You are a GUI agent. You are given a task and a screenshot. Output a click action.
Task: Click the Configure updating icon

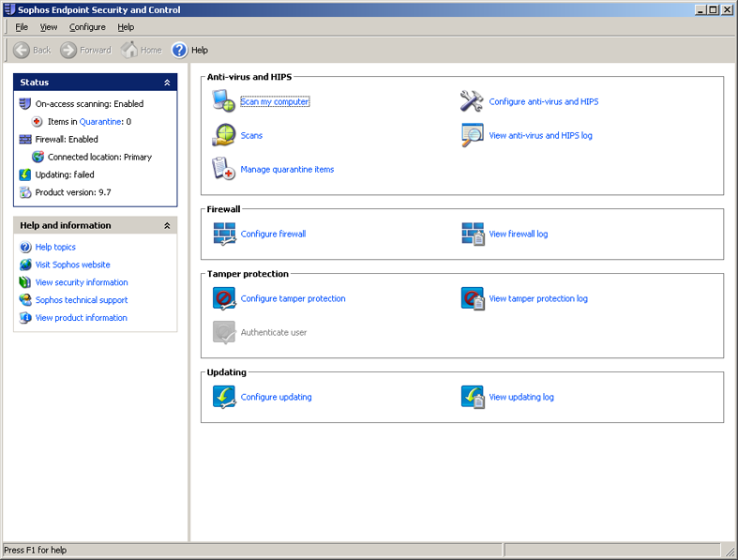click(x=223, y=397)
